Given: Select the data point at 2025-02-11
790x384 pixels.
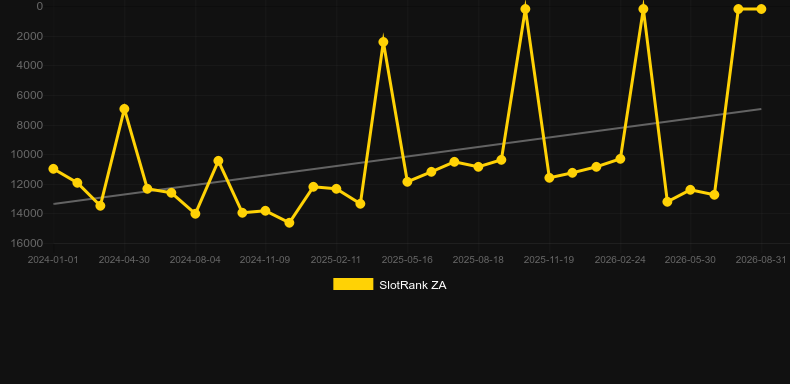Looking at the screenshot, I should click(x=336, y=188).
